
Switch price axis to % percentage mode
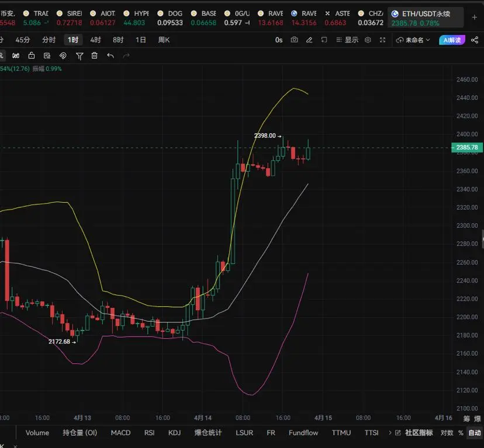tap(461, 433)
